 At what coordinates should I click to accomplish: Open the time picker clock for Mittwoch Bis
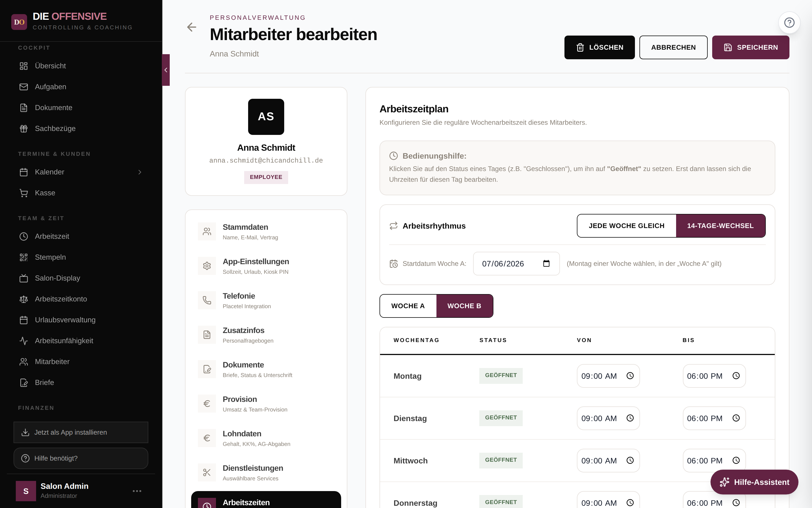pos(736,460)
